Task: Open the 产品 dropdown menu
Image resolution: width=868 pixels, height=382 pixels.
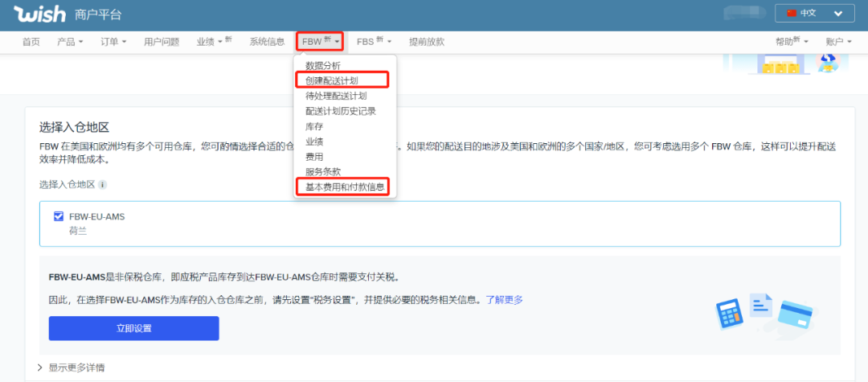Action: (70, 42)
